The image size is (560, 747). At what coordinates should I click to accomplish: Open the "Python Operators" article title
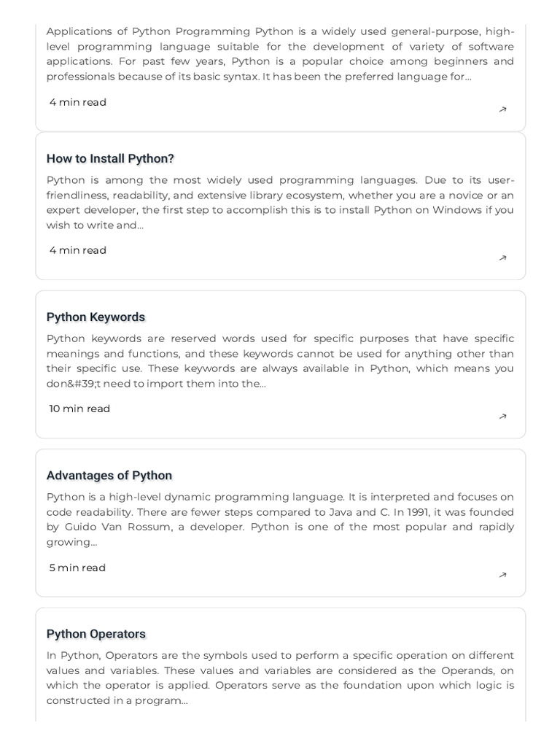tap(96, 634)
